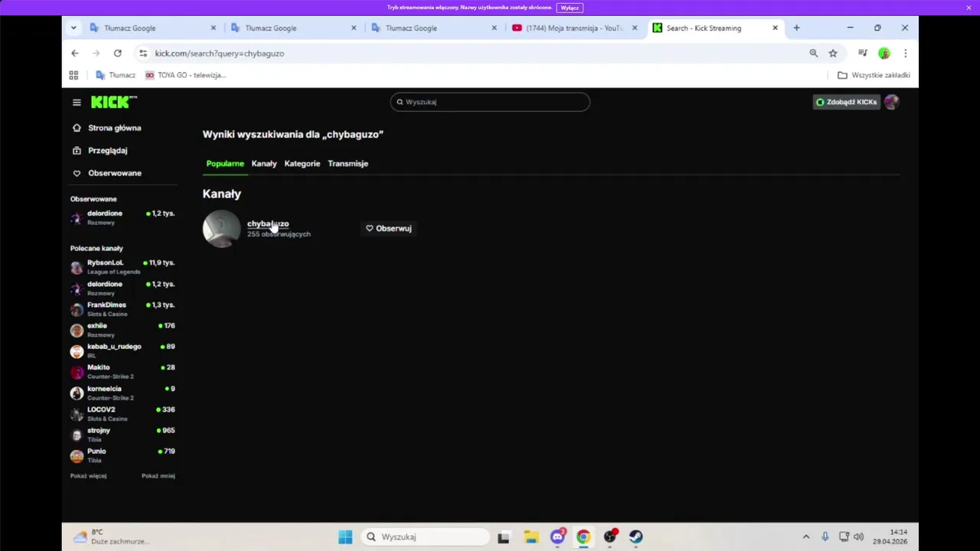This screenshot has width=980, height=551.
Task: Open the chybaguzo channel link
Action: (268, 223)
